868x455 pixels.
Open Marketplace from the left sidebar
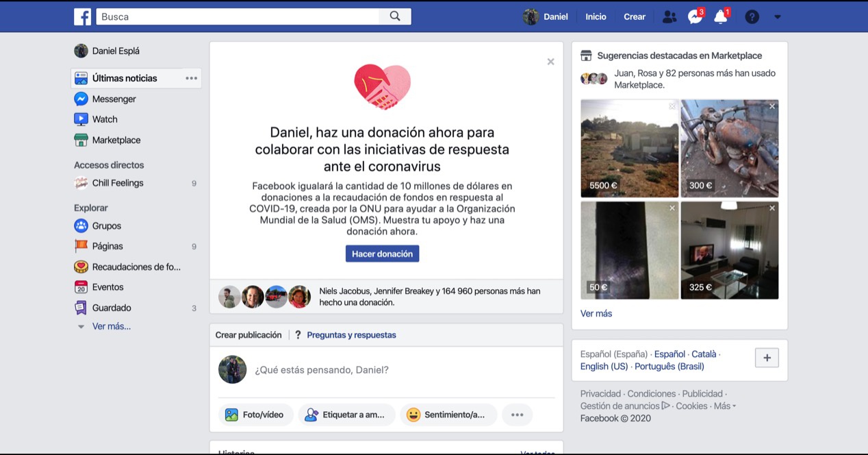coord(107,140)
